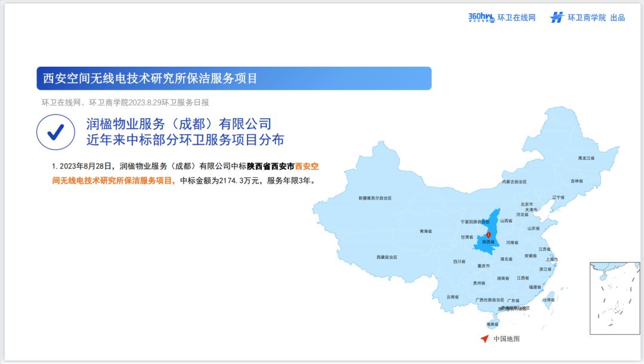Click the 北京市 map label
This screenshot has height=364, width=644.
[527, 204]
